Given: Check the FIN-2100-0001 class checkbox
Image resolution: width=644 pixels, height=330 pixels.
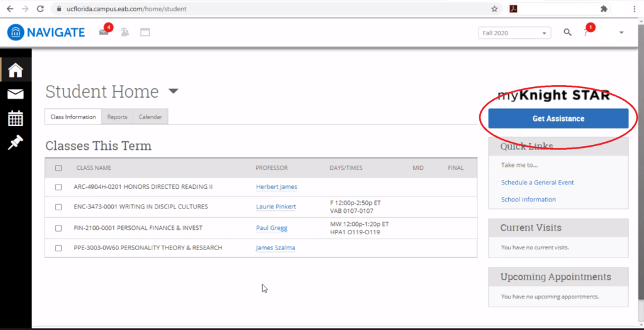Looking at the screenshot, I should (58, 228).
